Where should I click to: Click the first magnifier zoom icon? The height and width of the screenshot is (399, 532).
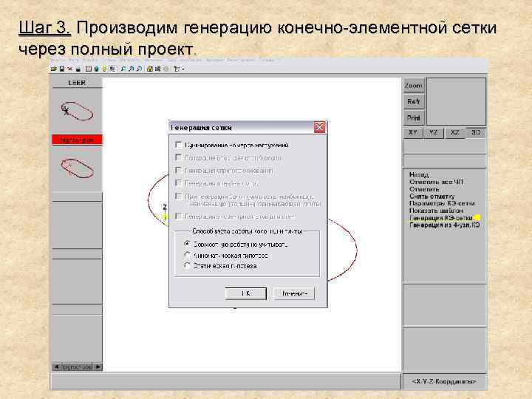tap(123, 69)
